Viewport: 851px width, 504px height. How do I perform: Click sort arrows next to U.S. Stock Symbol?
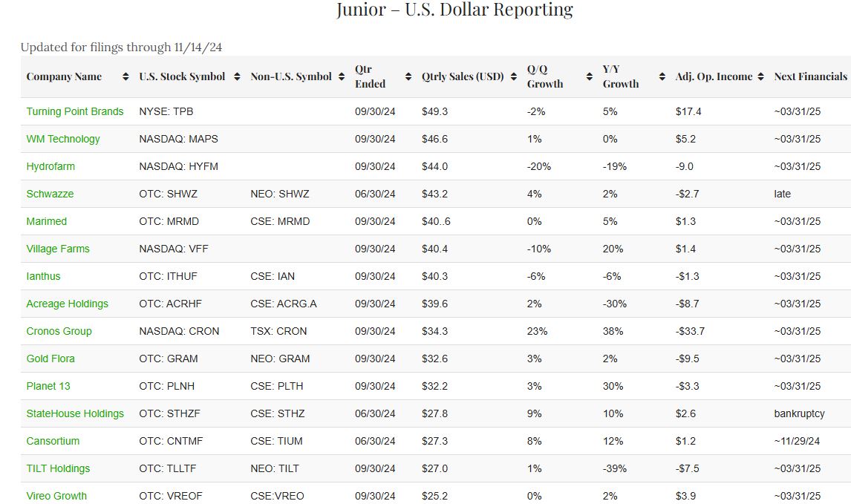[x=238, y=76]
